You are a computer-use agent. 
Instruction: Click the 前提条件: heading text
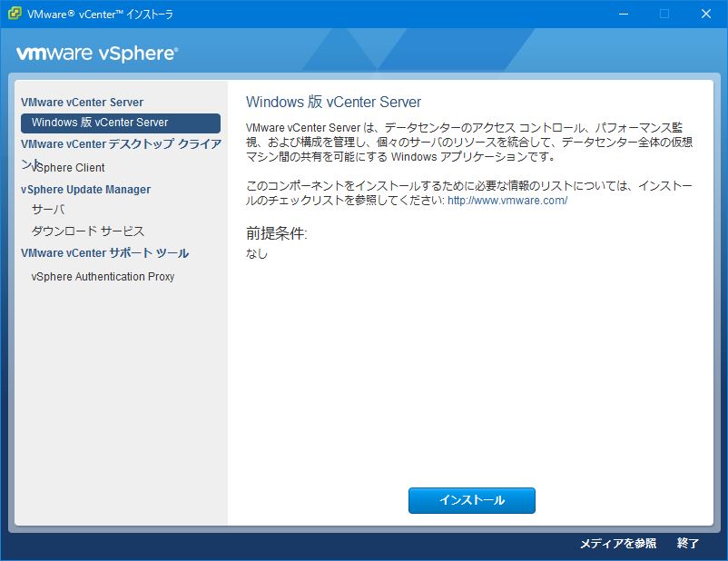coord(277,233)
